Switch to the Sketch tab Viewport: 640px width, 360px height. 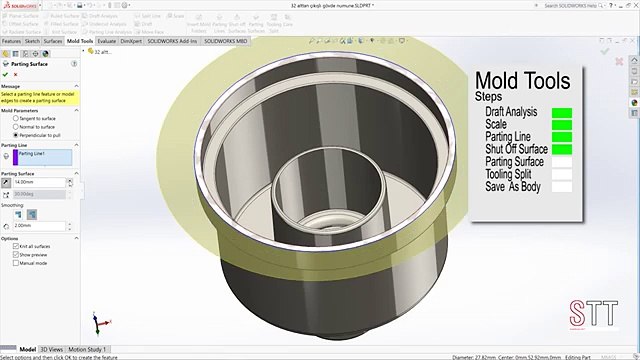[x=32, y=41]
